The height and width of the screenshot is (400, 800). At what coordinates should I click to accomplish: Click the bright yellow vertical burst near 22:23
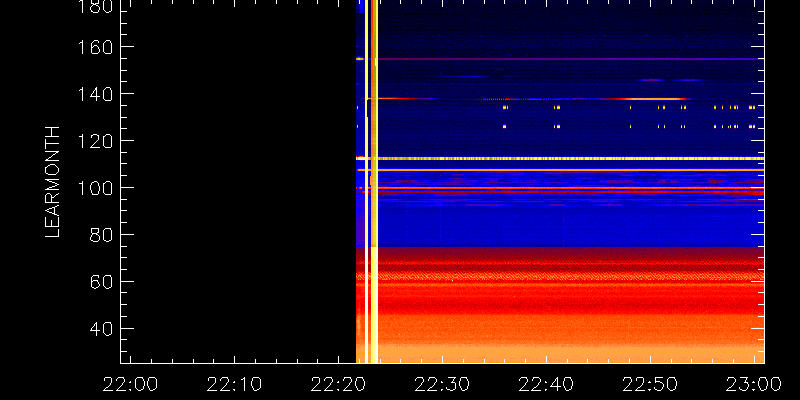[x=373, y=181]
